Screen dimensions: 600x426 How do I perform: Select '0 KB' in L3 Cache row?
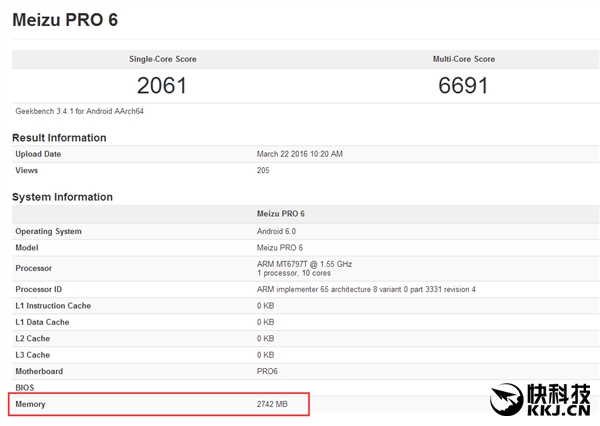click(x=266, y=355)
